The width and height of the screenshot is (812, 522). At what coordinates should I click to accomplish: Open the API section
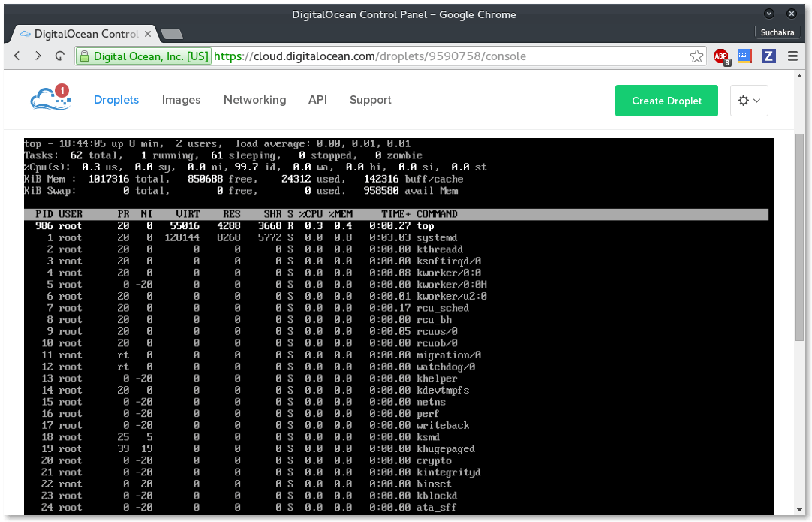point(317,100)
